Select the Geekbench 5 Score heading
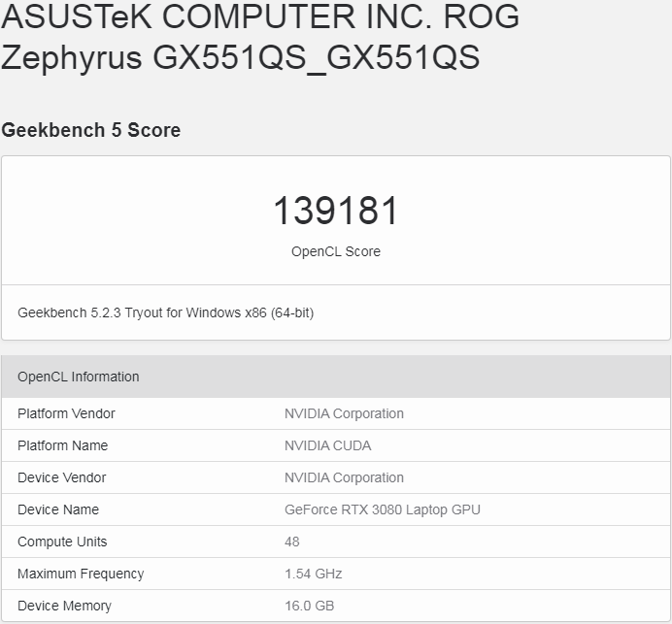This screenshot has height=624, width=672. coord(91,130)
